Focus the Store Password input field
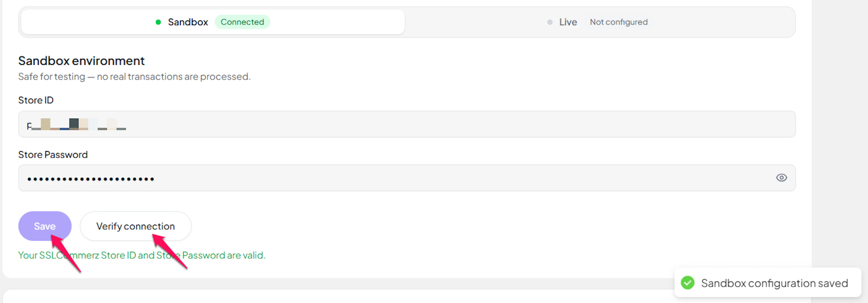This screenshot has height=303, width=868. click(x=407, y=178)
